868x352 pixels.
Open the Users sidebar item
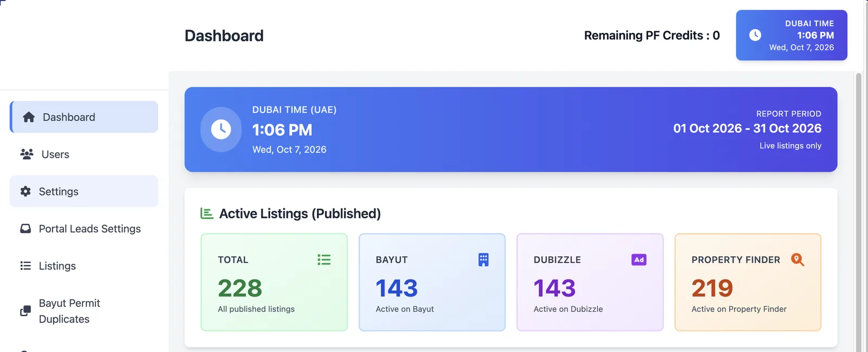point(84,154)
